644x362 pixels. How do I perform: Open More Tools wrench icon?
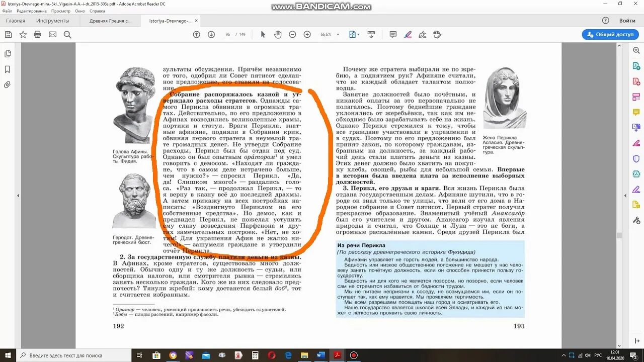636,220
